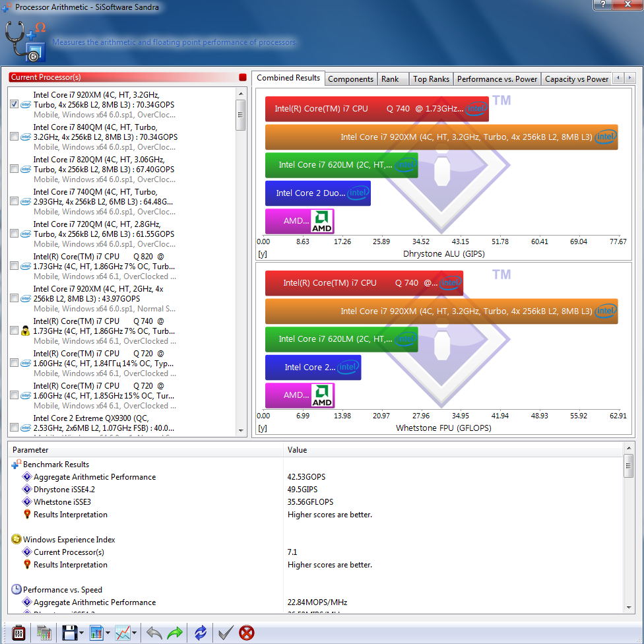The height and width of the screenshot is (644, 644).
Task: Click the tab strip scroll-right arrow
Action: coord(629,77)
